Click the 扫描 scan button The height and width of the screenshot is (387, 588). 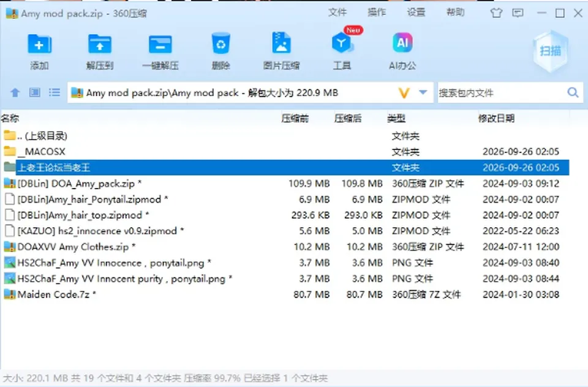pos(550,51)
